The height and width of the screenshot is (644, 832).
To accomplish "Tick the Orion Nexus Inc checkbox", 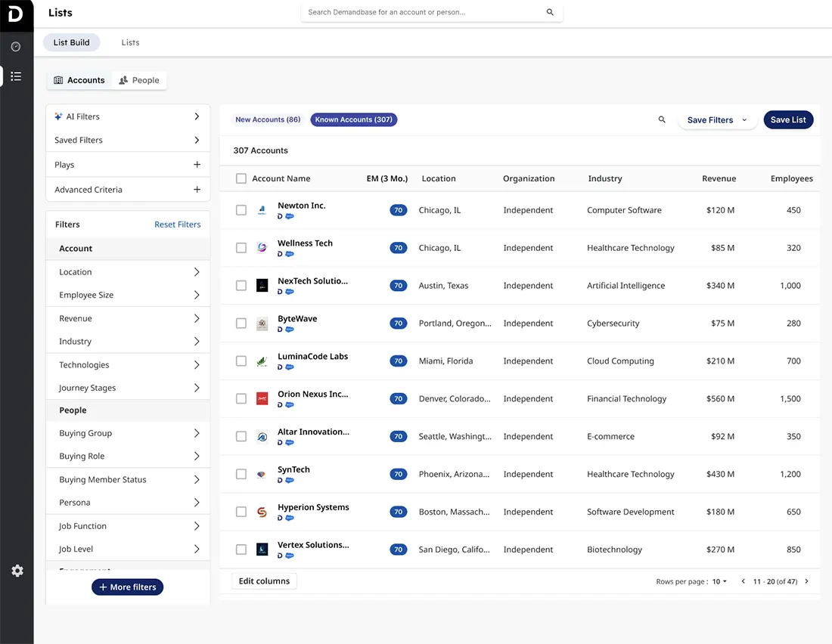I will coord(241,398).
